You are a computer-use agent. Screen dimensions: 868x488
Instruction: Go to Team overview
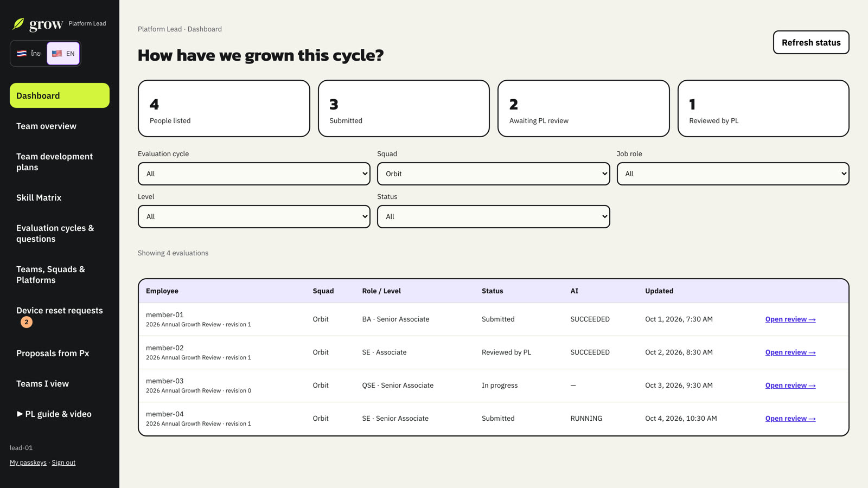[60, 126]
